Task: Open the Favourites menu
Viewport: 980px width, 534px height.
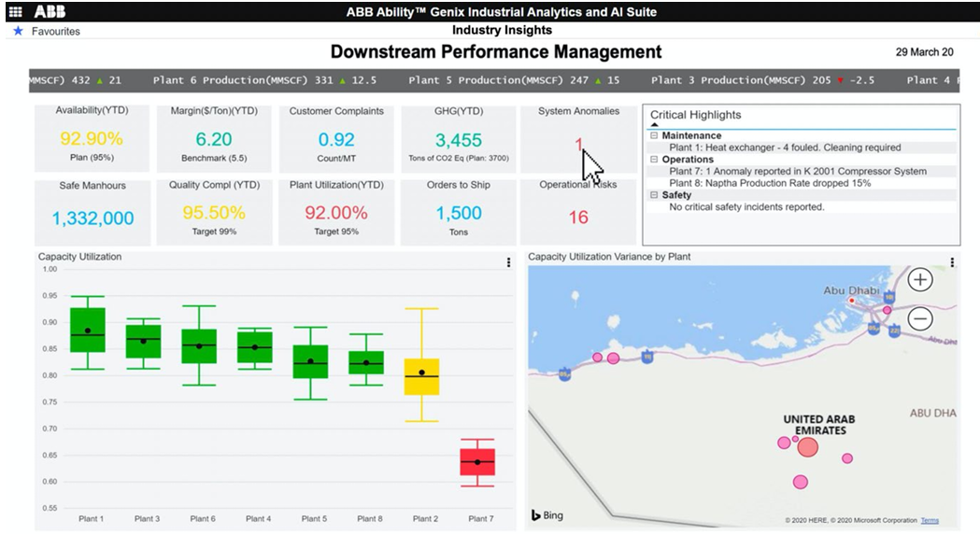Action: point(55,31)
